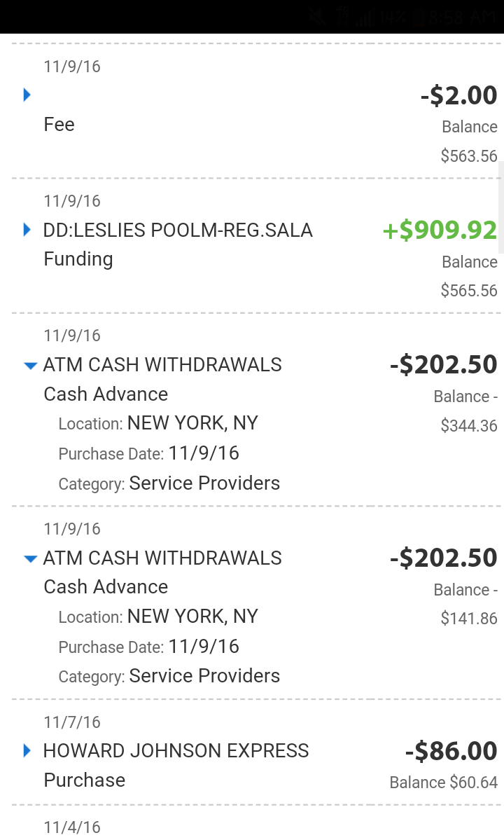The height and width of the screenshot is (840, 504).
Task: Tap the battery icon in status bar
Action: [419, 18]
